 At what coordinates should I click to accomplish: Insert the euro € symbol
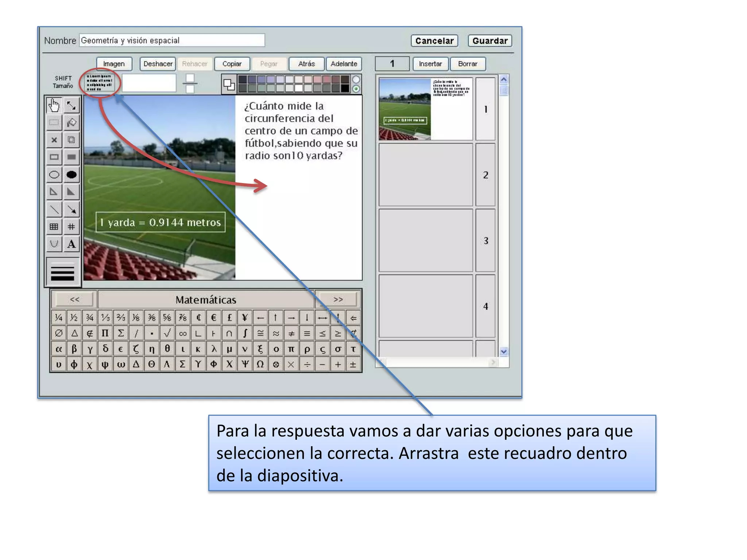coord(214,318)
